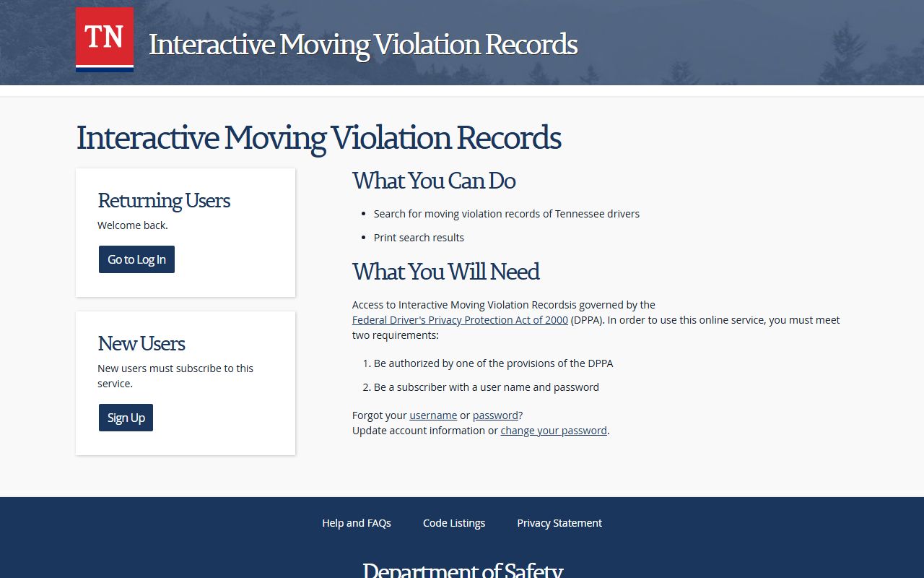924x578 pixels.
Task: Click the What You Can Do heading
Action: click(x=434, y=181)
